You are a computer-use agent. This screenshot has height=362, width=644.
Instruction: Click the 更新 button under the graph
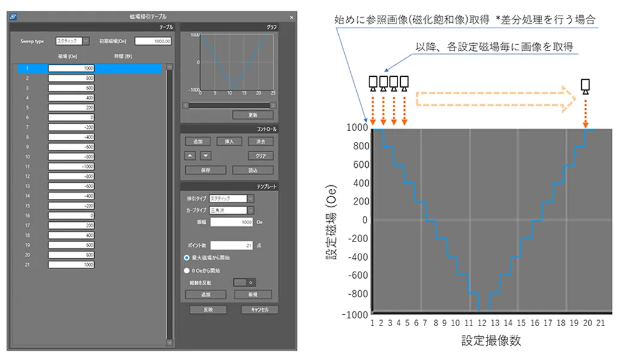tap(252, 115)
